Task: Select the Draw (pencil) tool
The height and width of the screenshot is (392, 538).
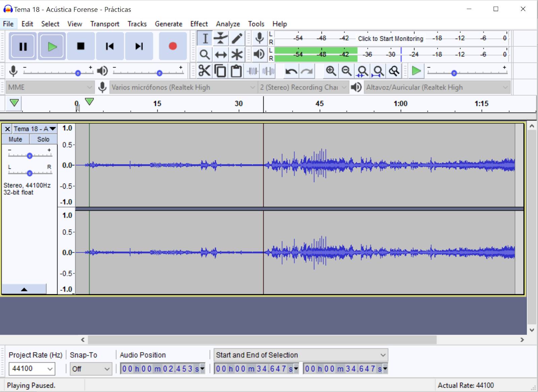Action: coord(237,38)
